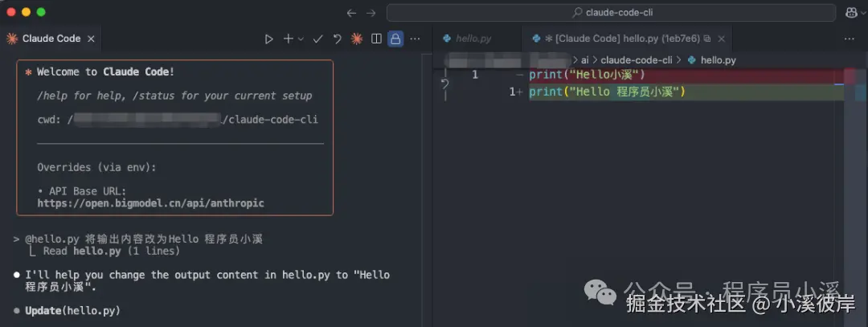868x327 pixels.
Task: Click the orange Claude Code starburst toolbar icon
Action: coord(357,39)
